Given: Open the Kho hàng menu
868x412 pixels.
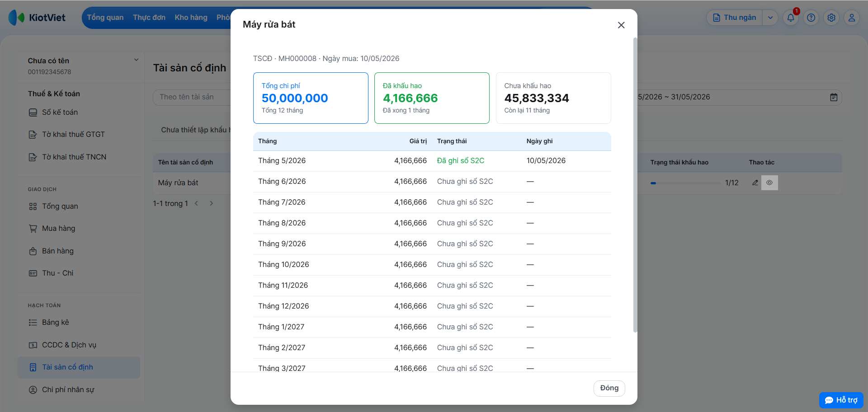Looking at the screenshot, I should coord(191,18).
